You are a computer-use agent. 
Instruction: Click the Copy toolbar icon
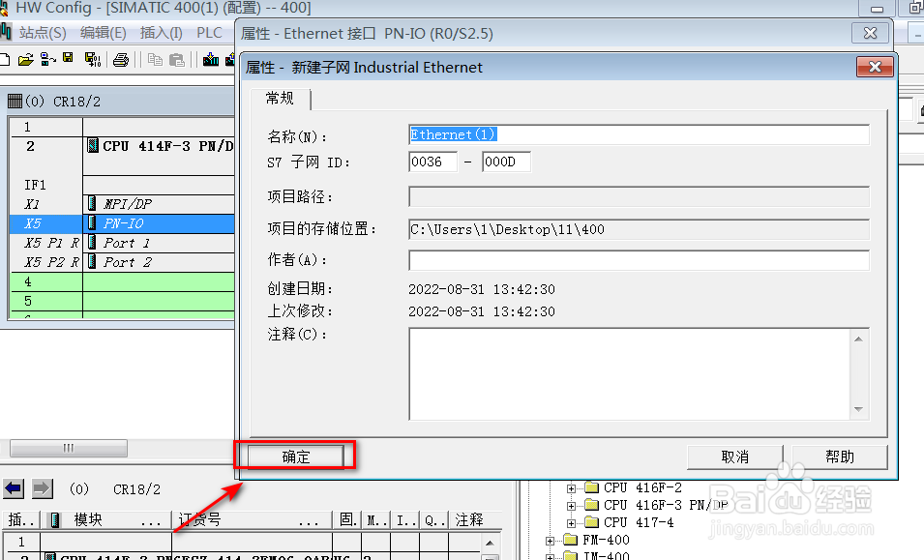point(155,59)
